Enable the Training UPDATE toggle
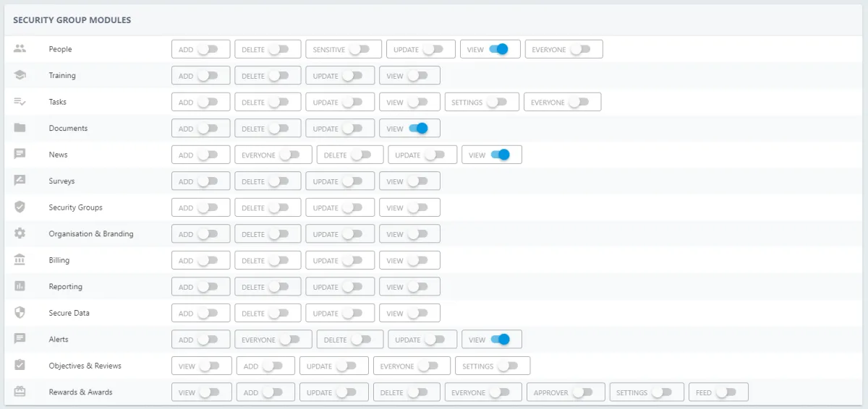 352,76
